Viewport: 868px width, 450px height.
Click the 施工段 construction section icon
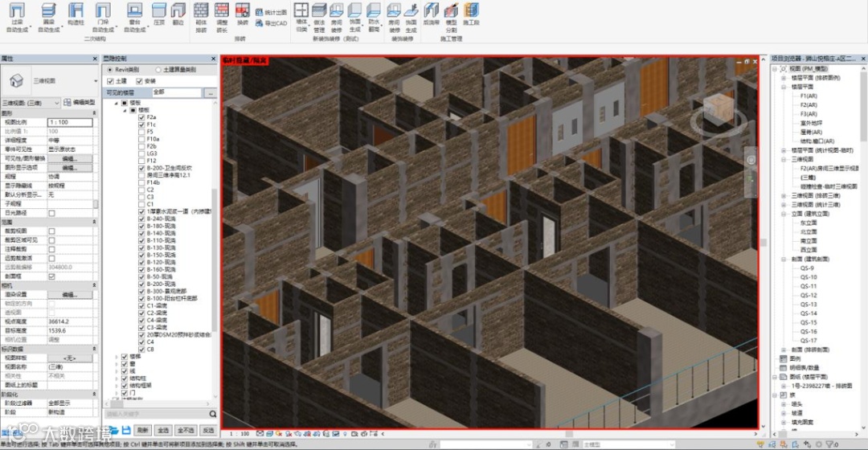pyautogui.click(x=471, y=10)
